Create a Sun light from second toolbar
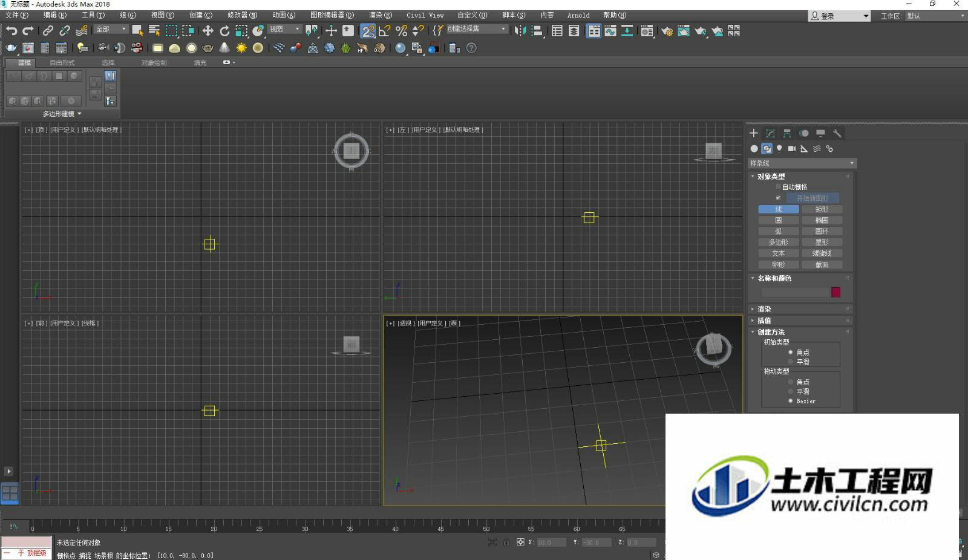Viewport: 968px width, 560px height. [x=241, y=48]
